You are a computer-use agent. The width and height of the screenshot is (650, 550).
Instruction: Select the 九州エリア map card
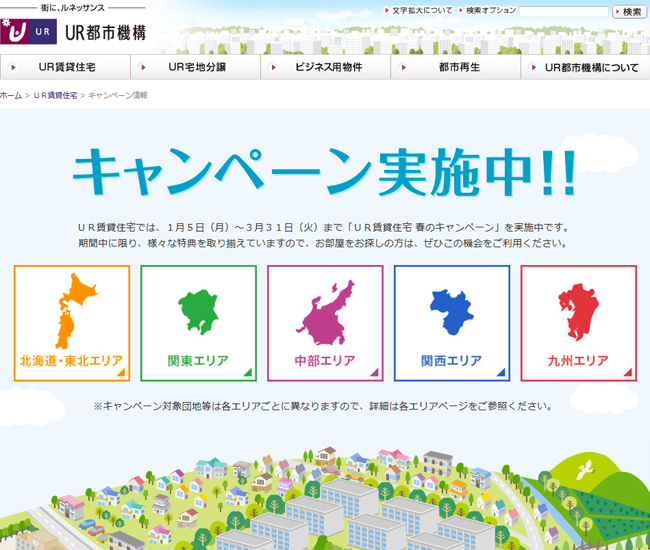pos(579,323)
